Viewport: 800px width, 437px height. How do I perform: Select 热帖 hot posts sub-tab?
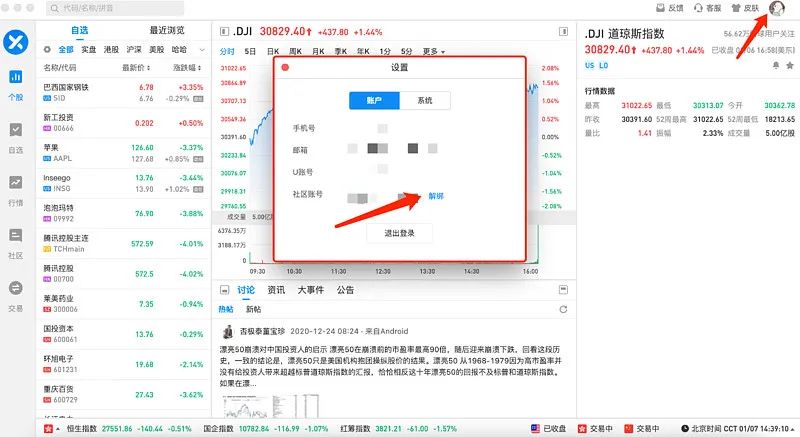point(226,309)
